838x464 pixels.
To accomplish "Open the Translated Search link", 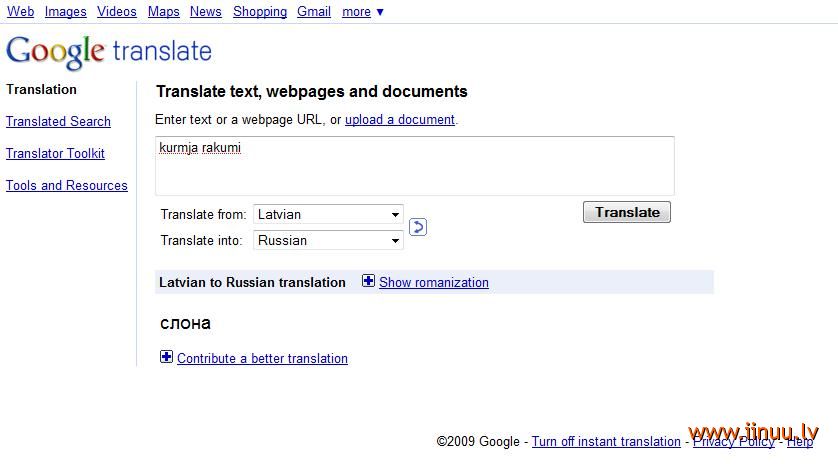I will coord(58,121).
